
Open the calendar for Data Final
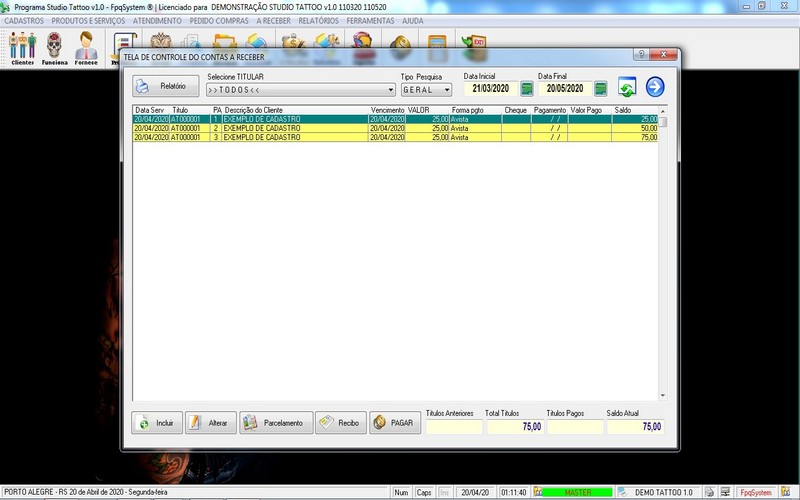(x=601, y=89)
